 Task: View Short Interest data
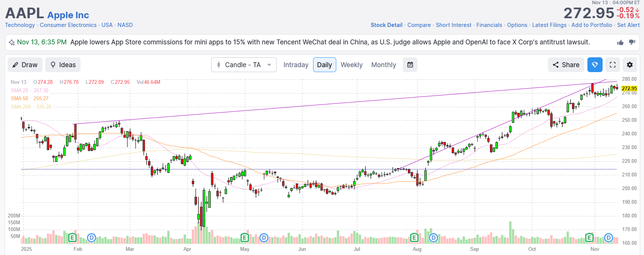click(x=454, y=25)
